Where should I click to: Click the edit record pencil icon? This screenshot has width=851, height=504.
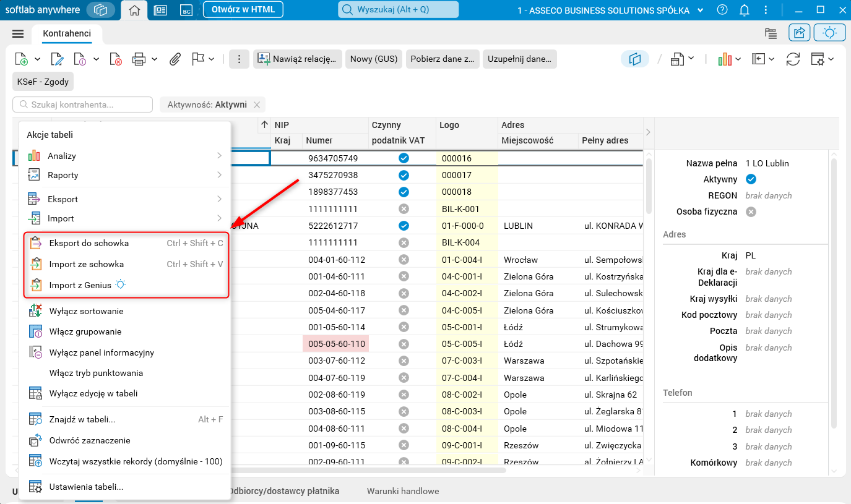tap(57, 59)
